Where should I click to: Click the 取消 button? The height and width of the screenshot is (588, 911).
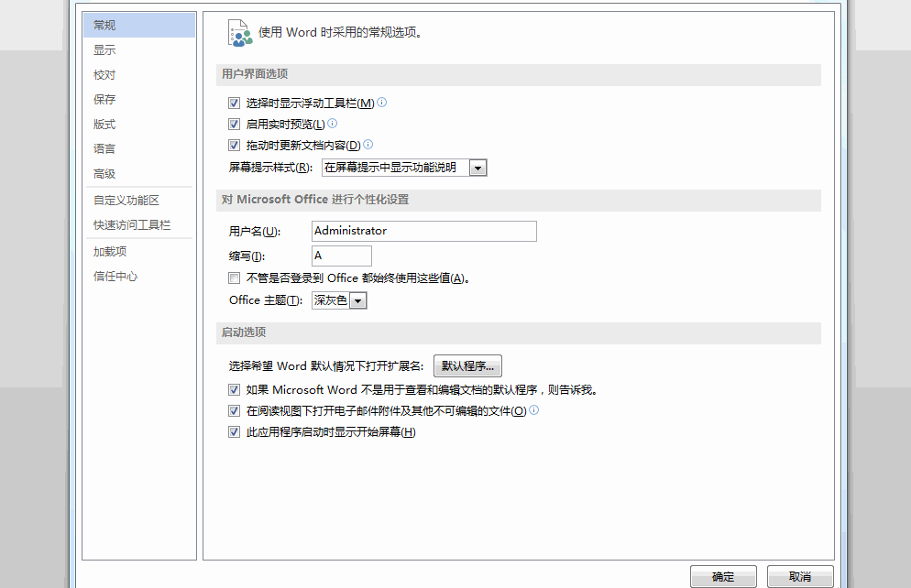point(800,576)
